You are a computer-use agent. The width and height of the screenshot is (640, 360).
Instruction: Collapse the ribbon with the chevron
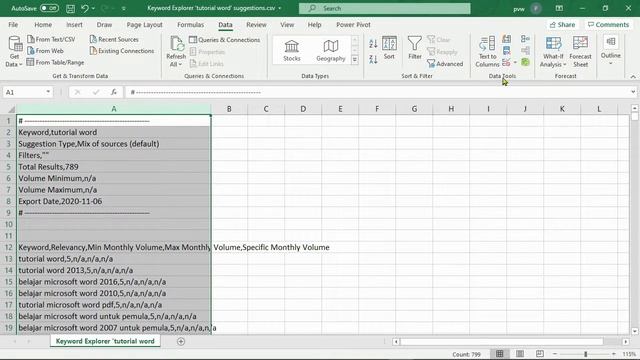(x=633, y=77)
